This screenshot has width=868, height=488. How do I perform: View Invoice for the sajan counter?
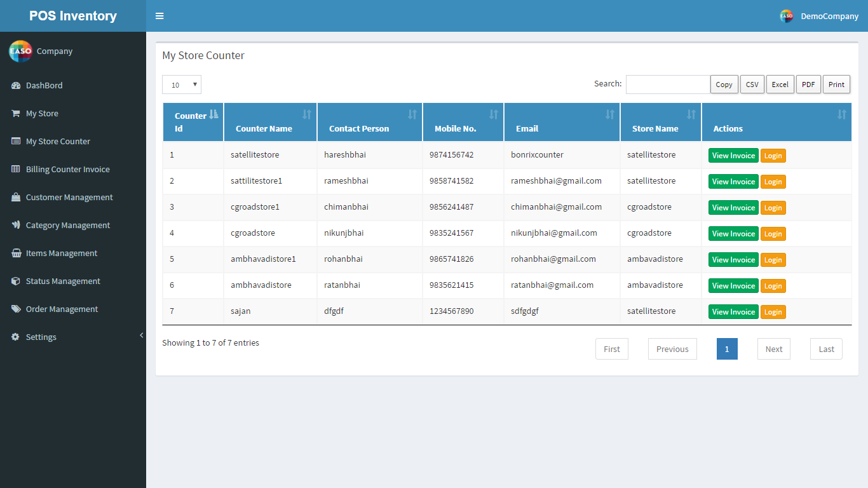(x=733, y=312)
